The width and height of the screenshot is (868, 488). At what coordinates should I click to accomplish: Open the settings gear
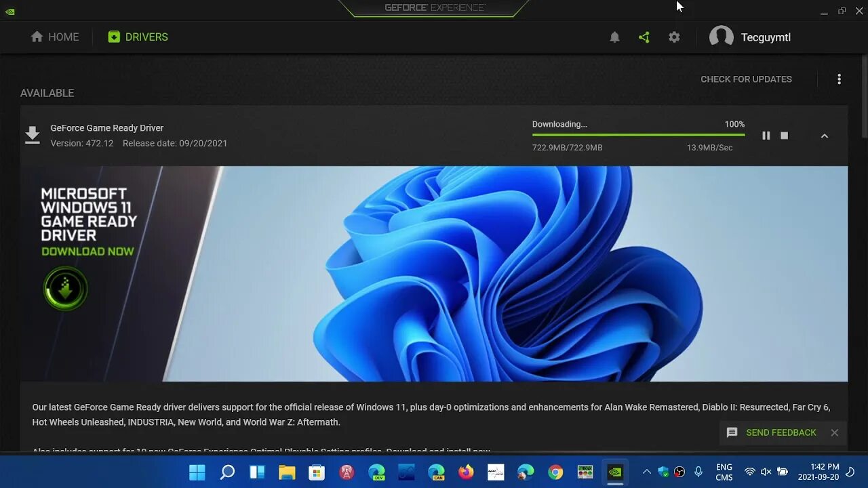point(674,37)
